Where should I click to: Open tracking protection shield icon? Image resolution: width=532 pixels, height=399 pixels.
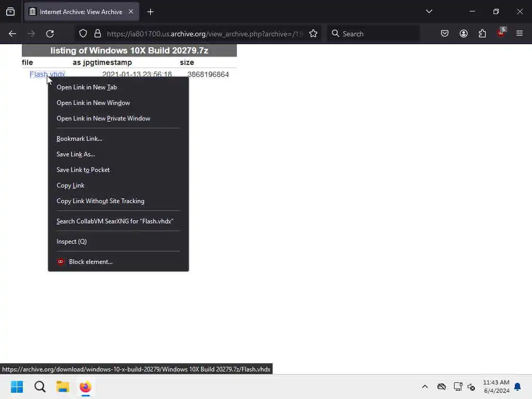click(x=83, y=34)
